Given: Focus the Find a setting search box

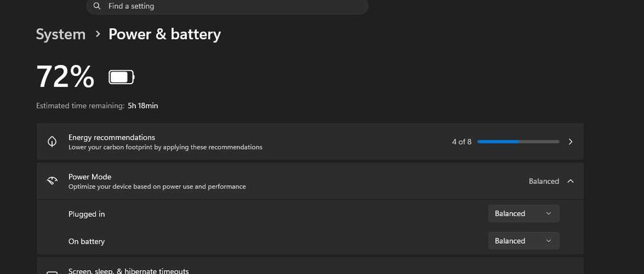Looking at the screenshot, I should click(227, 6).
